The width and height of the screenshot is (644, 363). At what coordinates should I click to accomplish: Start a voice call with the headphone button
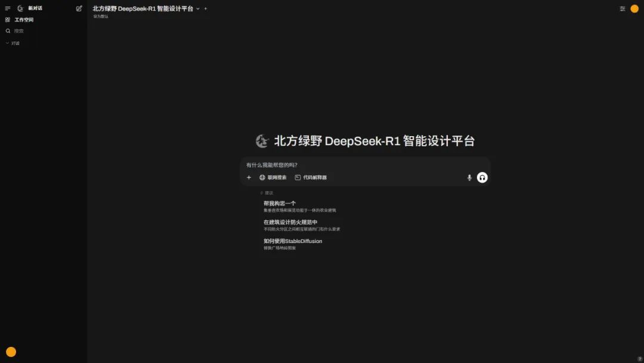click(482, 177)
